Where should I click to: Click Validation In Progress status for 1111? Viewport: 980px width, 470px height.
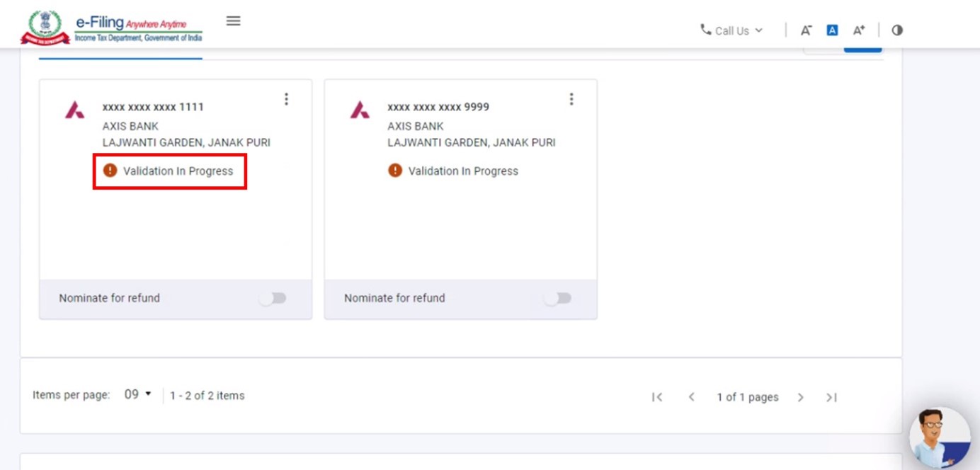click(x=177, y=171)
